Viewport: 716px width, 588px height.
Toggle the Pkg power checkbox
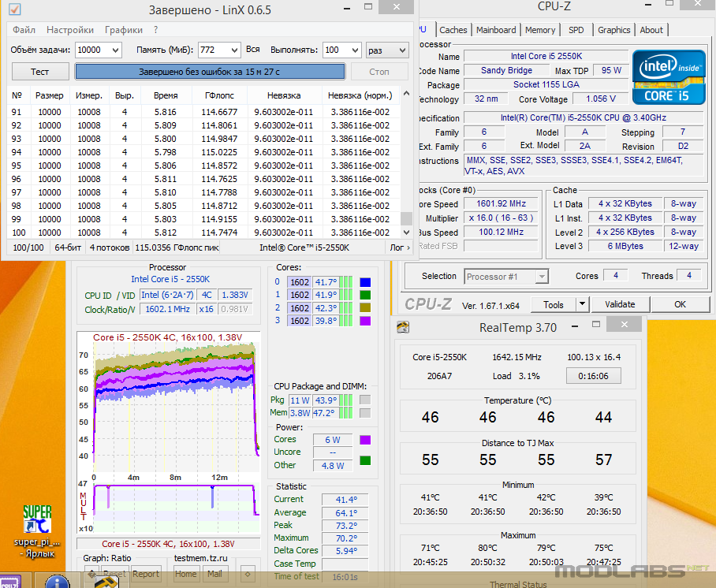(x=365, y=400)
